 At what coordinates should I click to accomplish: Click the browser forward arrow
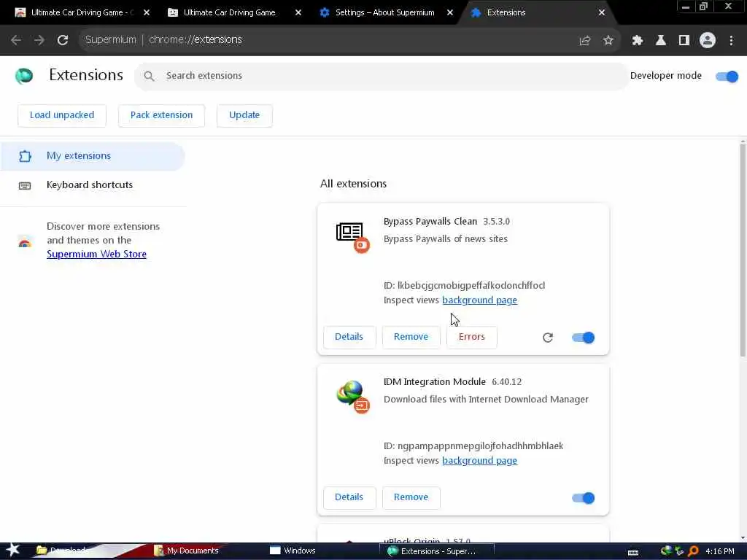click(x=39, y=40)
